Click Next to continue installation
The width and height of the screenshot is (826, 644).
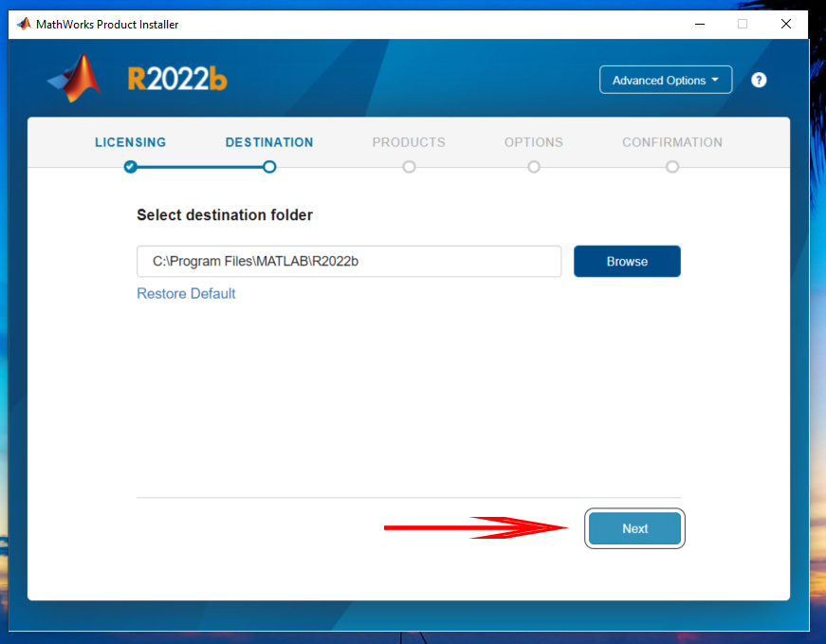(634, 528)
